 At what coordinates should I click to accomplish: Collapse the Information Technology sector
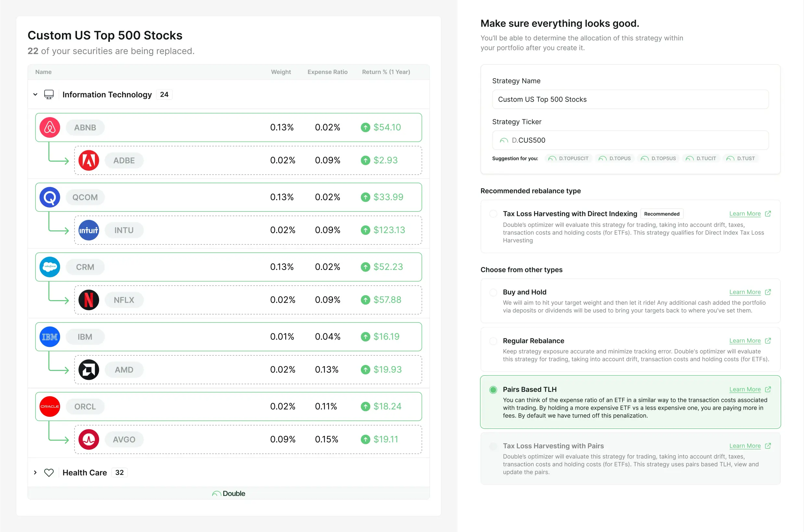coord(35,94)
